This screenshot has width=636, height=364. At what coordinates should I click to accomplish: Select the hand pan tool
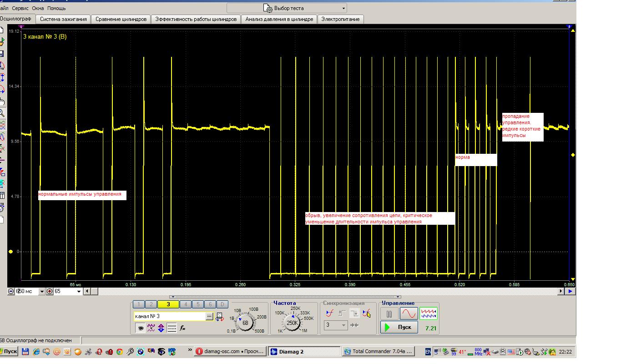coord(2,101)
